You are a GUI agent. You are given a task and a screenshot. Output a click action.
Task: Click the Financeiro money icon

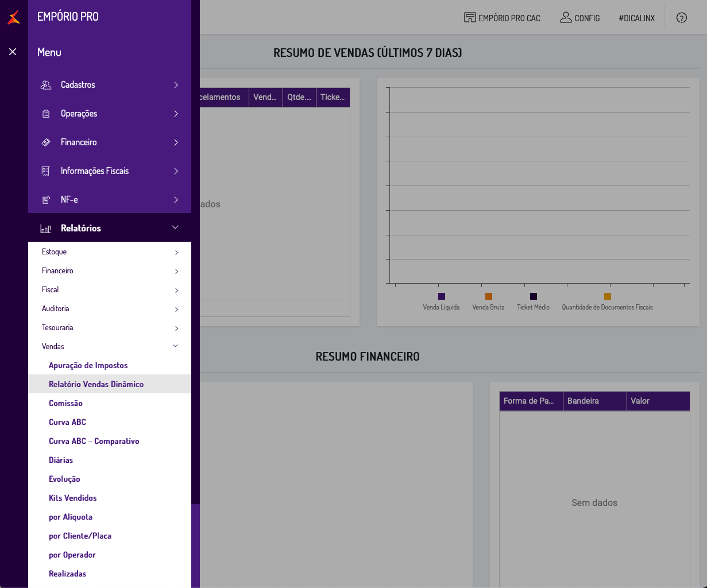[x=46, y=142]
